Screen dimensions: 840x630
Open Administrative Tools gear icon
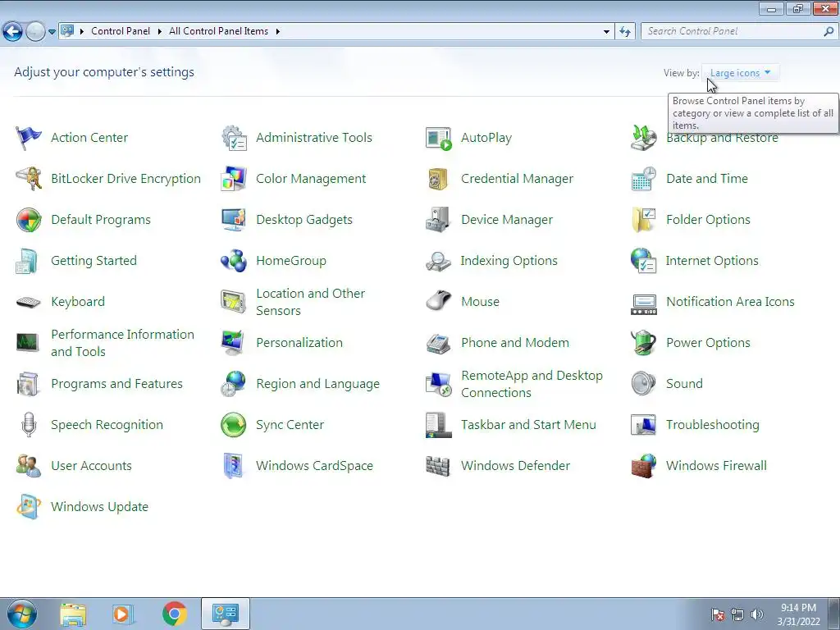234,138
